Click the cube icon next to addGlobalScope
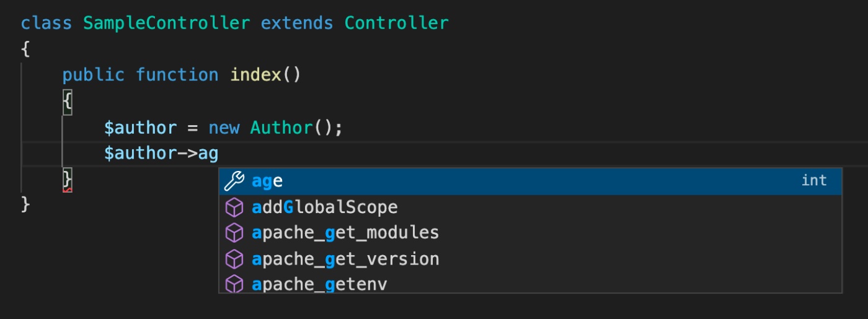Screen dimensions: 868x319 [234, 207]
